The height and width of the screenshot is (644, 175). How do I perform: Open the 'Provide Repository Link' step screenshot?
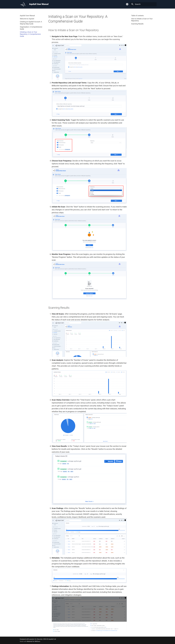tap(89, 103)
